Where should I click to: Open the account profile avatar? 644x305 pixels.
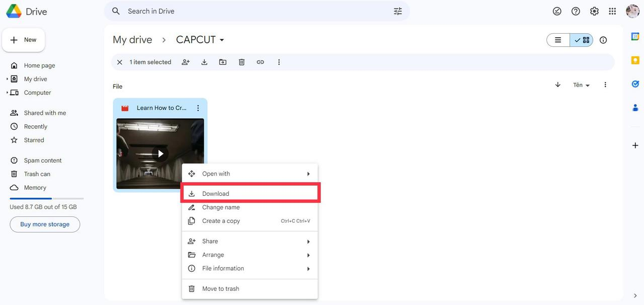coord(632,11)
